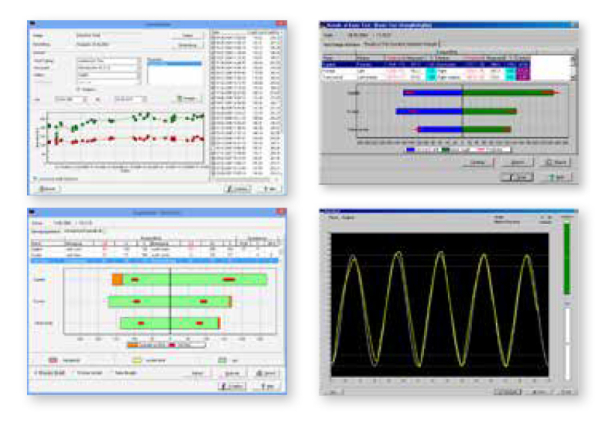
Task: Select the second row in blue-green results table
Action: (x=426, y=71)
